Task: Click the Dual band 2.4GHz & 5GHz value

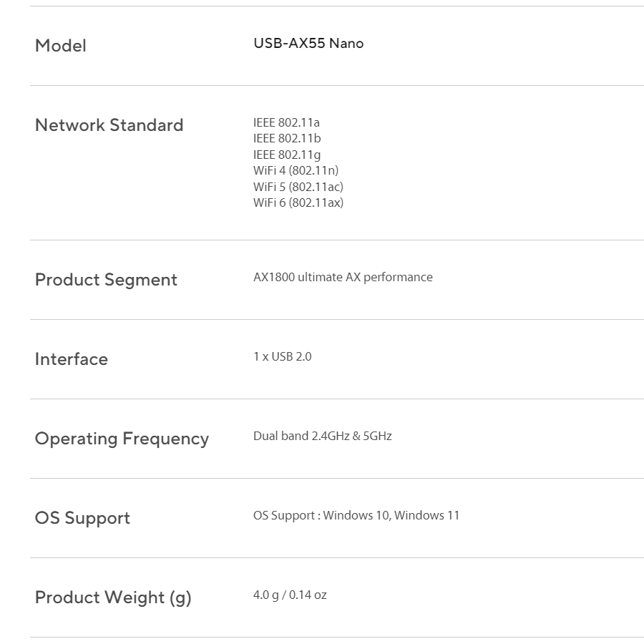Action: [x=322, y=436]
